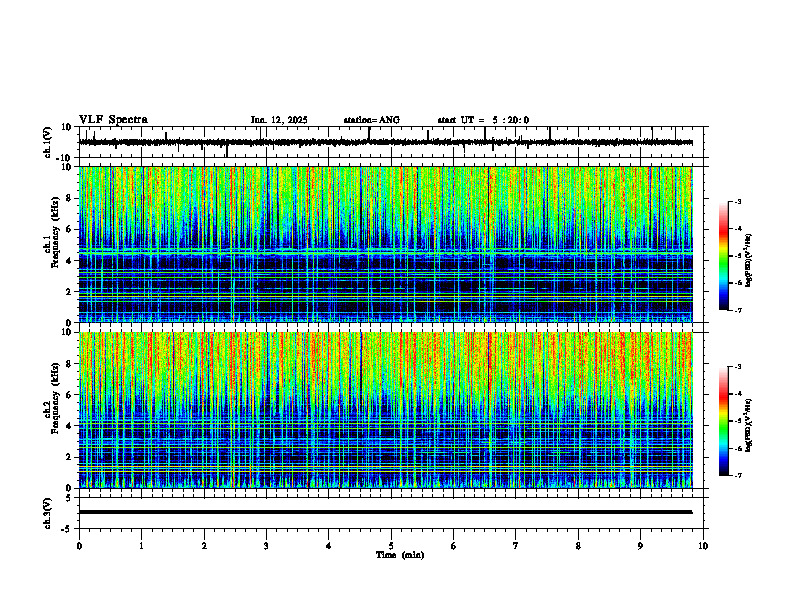
Task: Click time axis tick label "4"
Action: [329, 546]
